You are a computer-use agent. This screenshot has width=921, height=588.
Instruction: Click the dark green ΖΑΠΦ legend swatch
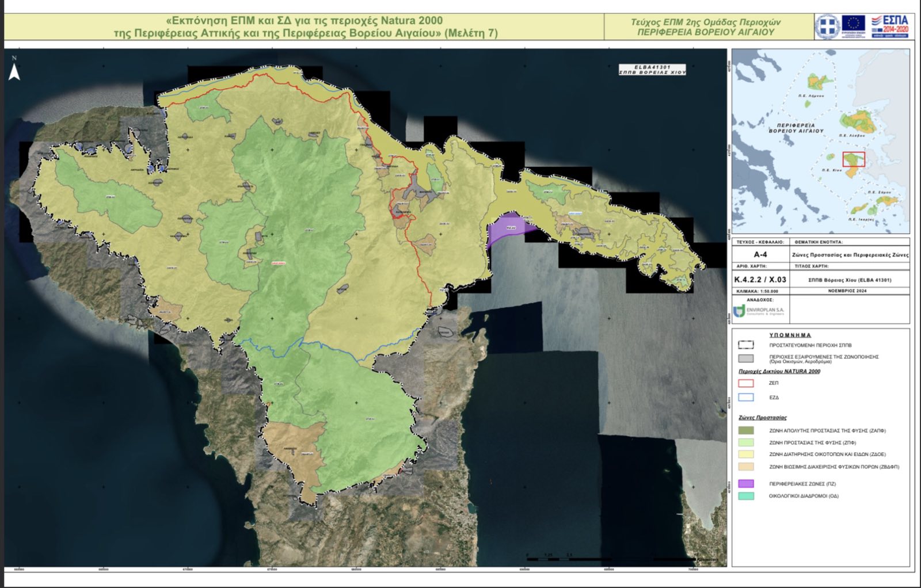click(x=746, y=430)
